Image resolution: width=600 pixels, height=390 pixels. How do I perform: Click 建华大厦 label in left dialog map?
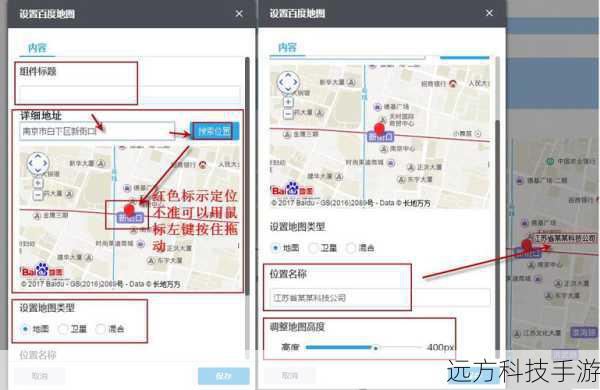pyautogui.click(x=70, y=257)
